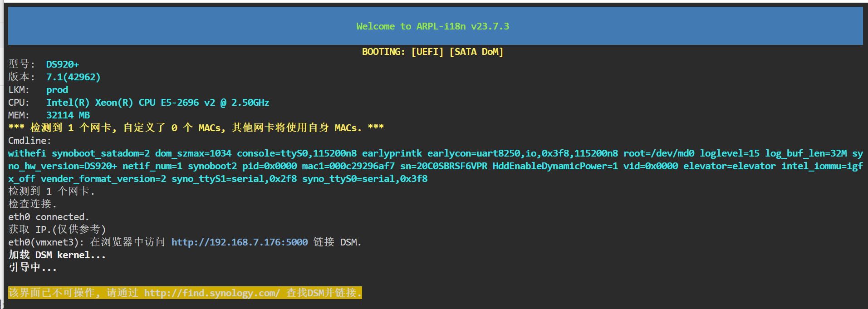Click the mac1=000c29296af7 parameter
The image size is (868, 309).
tap(348, 166)
